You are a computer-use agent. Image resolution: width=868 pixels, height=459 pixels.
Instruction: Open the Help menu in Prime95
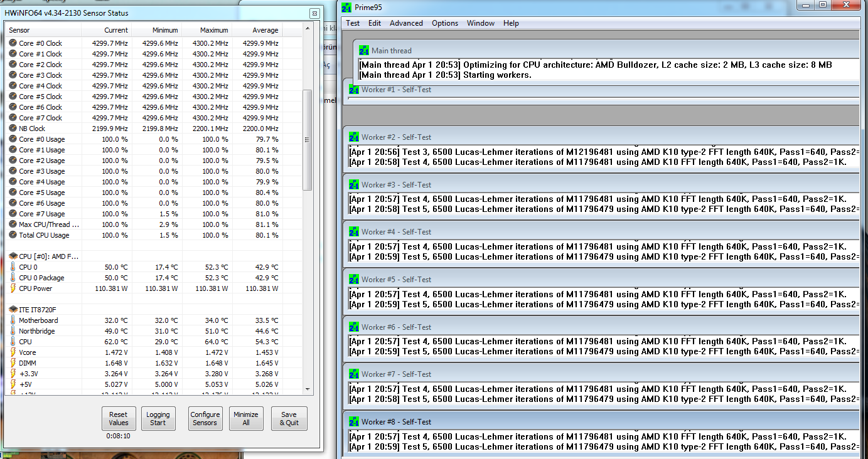pyautogui.click(x=511, y=23)
